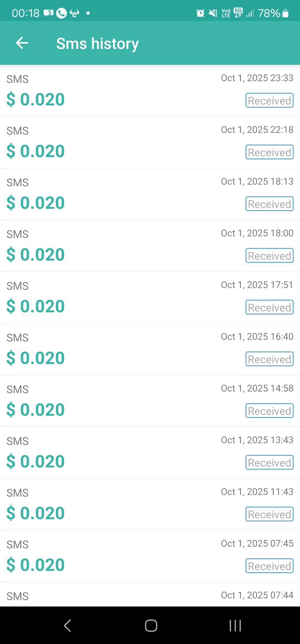Open the recent apps overview button
Image resolution: width=300 pixels, height=644 pixels.
pos(235,626)
